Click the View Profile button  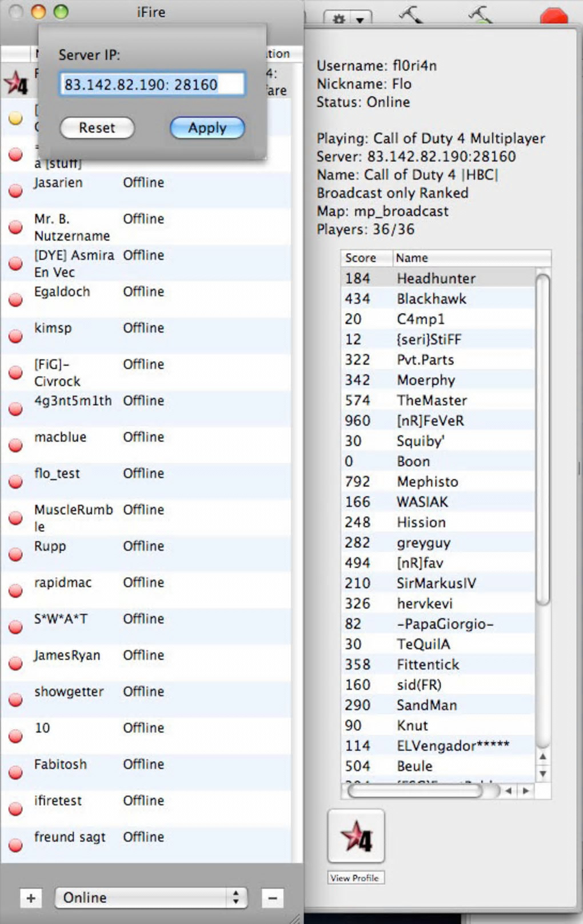pos(355,878)
